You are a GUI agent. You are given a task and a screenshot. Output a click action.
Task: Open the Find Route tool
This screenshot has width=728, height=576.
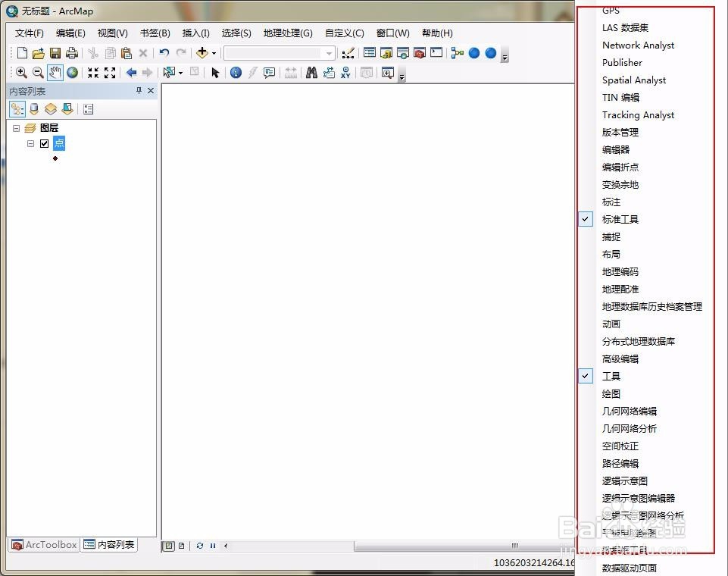tap(329, 73)
